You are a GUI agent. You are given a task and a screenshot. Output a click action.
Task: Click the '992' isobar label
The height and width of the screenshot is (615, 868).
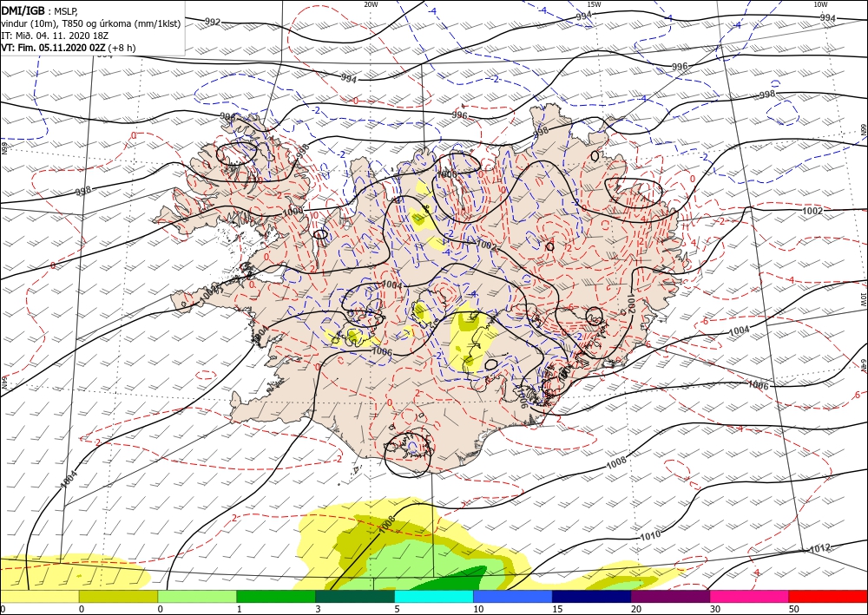tap(213, 23)
